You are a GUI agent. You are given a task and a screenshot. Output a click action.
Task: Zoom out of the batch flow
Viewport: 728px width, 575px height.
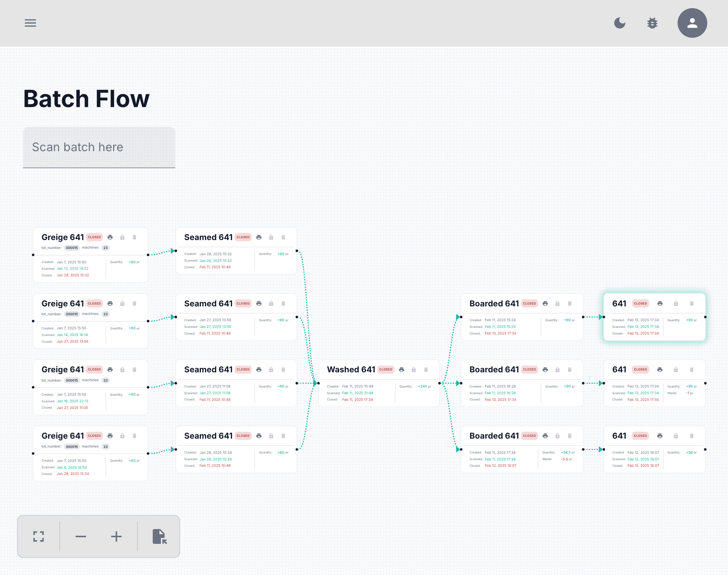[81, 536]
